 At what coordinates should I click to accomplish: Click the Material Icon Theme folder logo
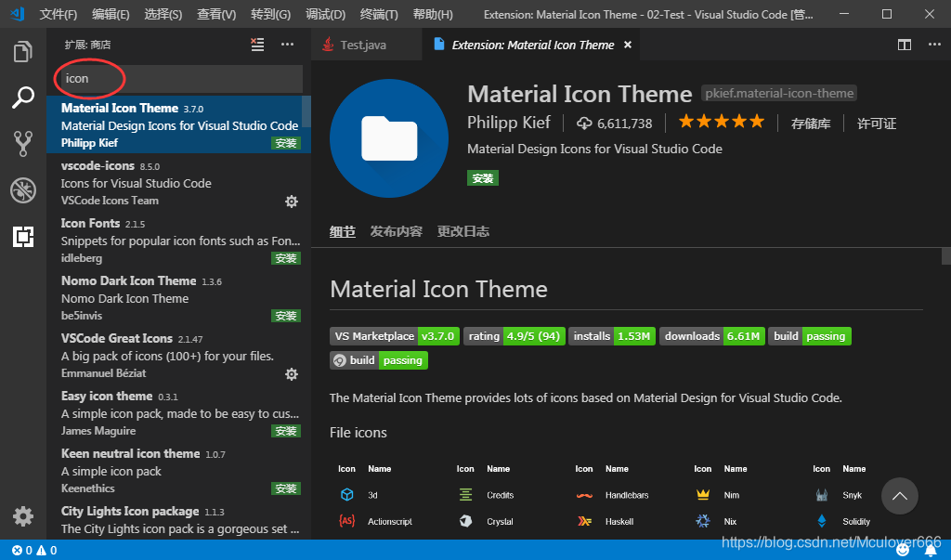(x=389, y=138)
